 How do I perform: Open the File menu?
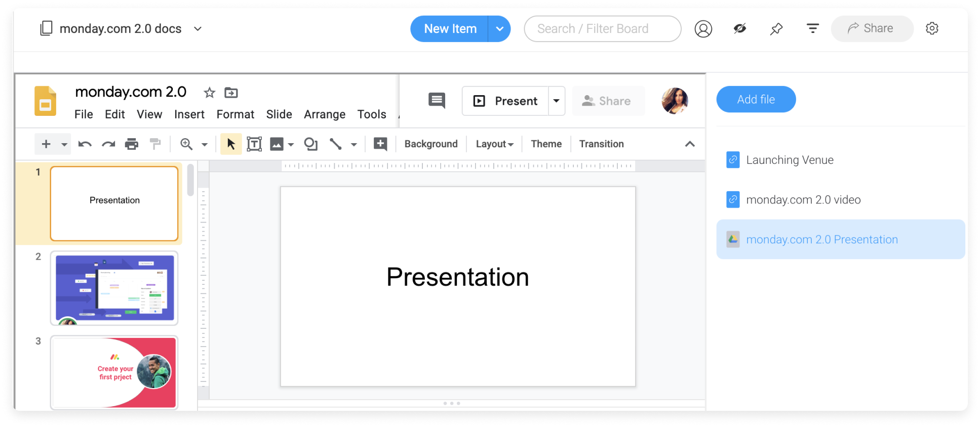click(84, 114)
